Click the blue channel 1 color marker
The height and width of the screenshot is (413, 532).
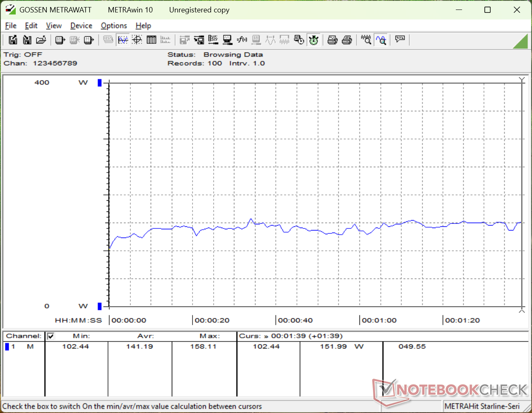[x=7, y=346]
